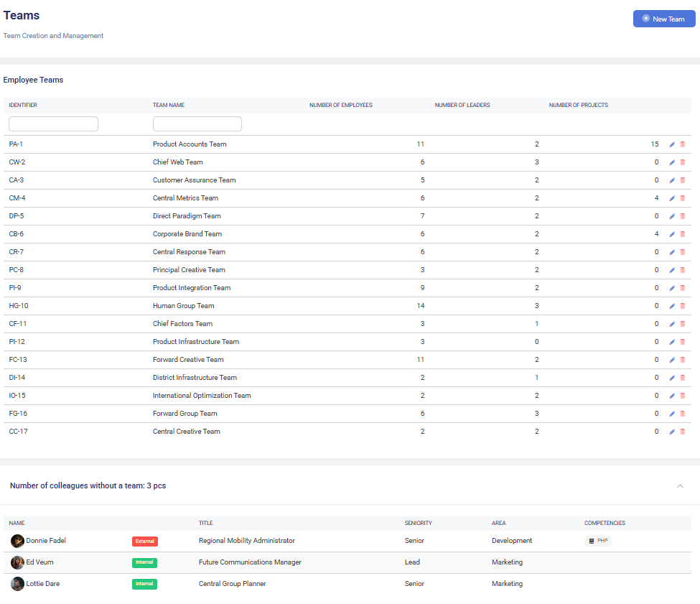Click Donnie Fadel's avatar picture
The height and width of the screenshot is (604, 700).
pos(17,541)
